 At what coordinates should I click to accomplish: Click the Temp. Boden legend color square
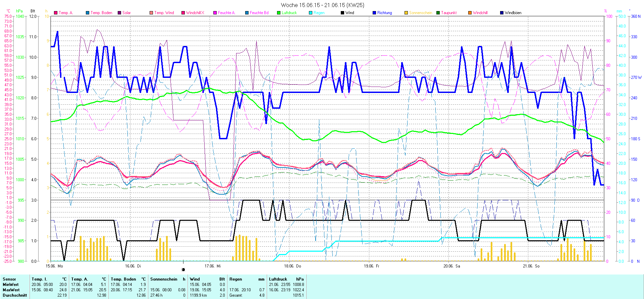[x=88, y=13]
